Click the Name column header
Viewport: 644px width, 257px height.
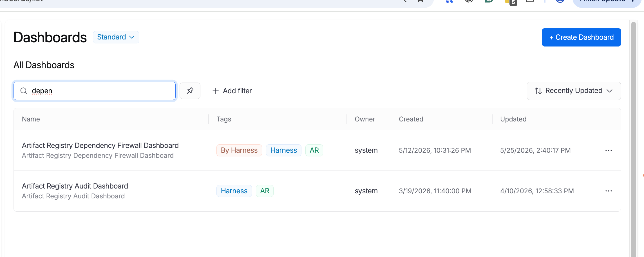click(x=31, y=119)
